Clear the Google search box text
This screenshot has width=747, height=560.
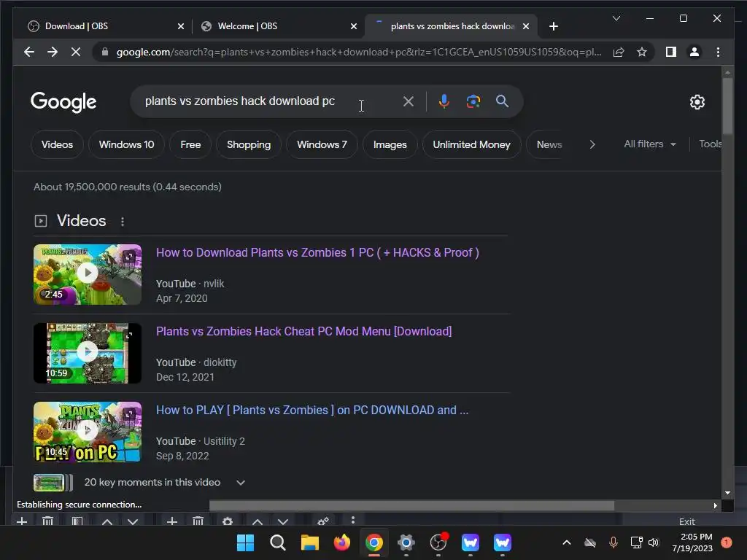(x=409, y=101)
